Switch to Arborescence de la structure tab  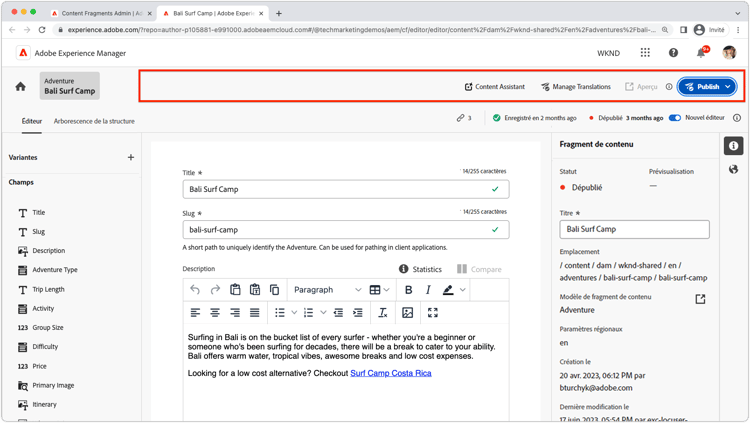(x=94, y=121)
